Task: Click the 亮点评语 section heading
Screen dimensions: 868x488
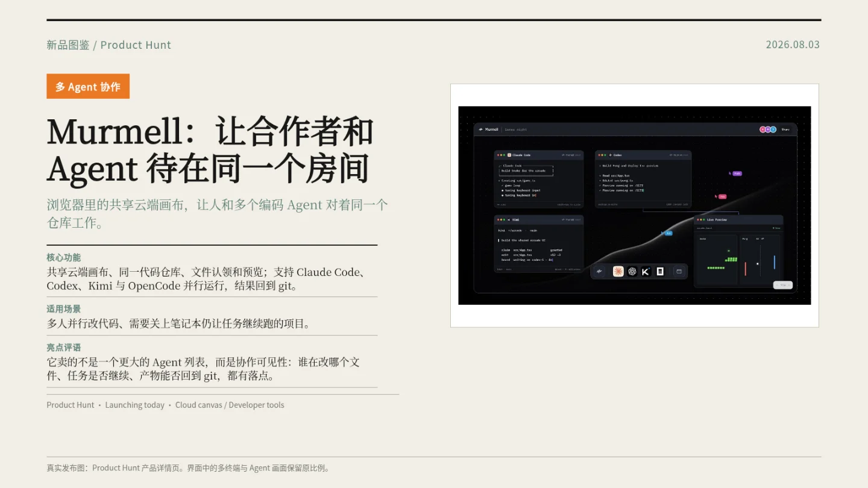Action: coord(63,348)
